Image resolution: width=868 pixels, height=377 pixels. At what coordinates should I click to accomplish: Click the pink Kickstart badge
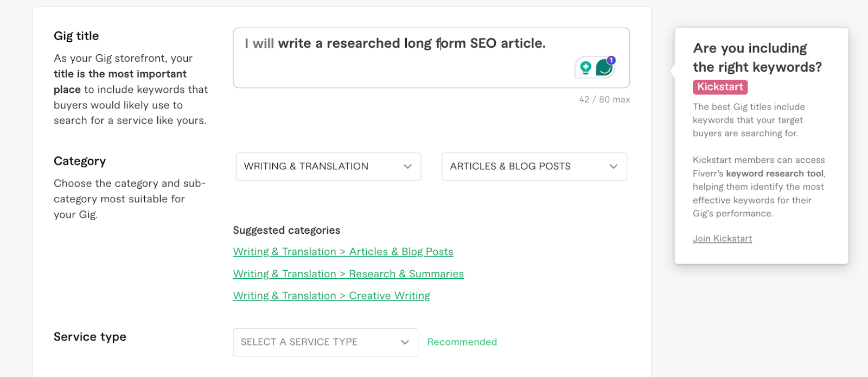pyautogui.click(x=719, y=87)
